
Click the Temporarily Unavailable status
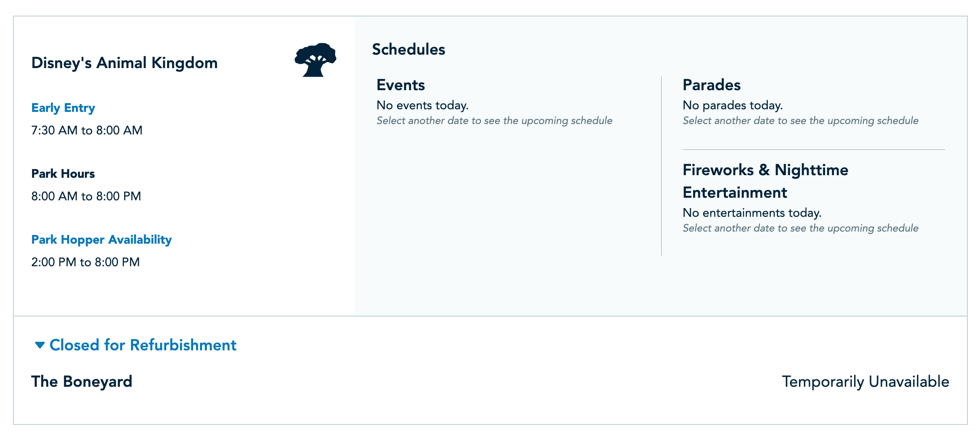coord(865,382)
